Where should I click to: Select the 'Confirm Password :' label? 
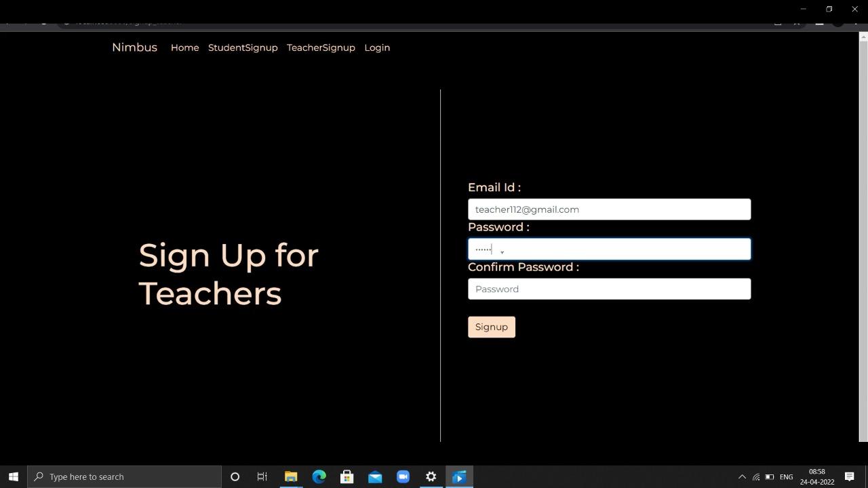(x=524, y=267)
